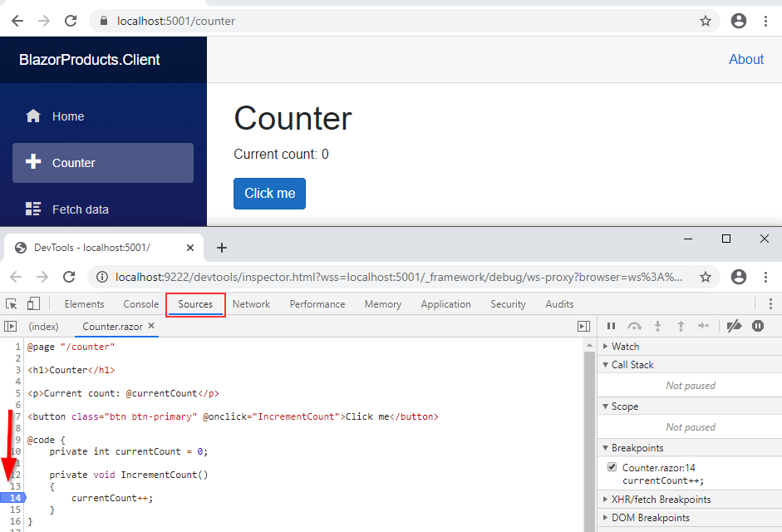Uncheck the Counter.razor:14 breakpoint checkbox
The height and width of the screenshot is (532, 782).
coord(613,468)
